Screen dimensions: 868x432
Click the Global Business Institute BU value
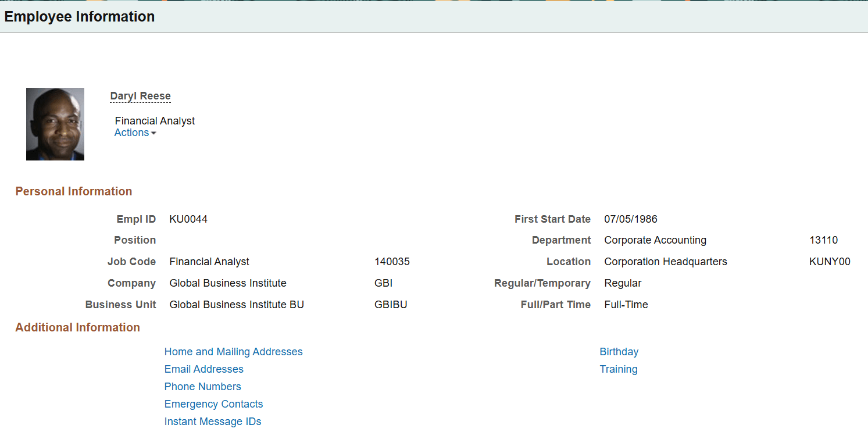tap(237, 305)
